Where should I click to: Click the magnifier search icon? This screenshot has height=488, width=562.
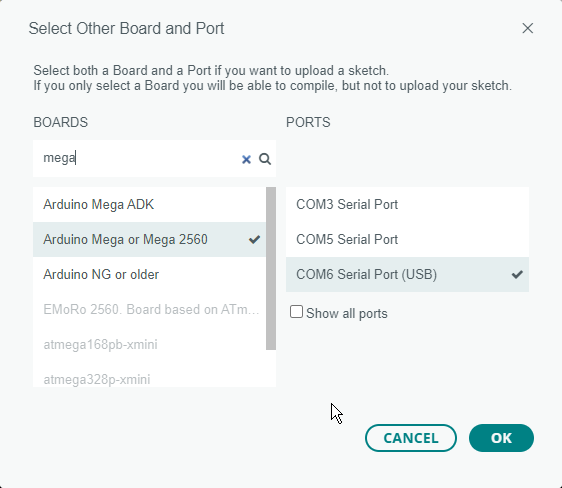pyautogui.click(x=265, y=159)
